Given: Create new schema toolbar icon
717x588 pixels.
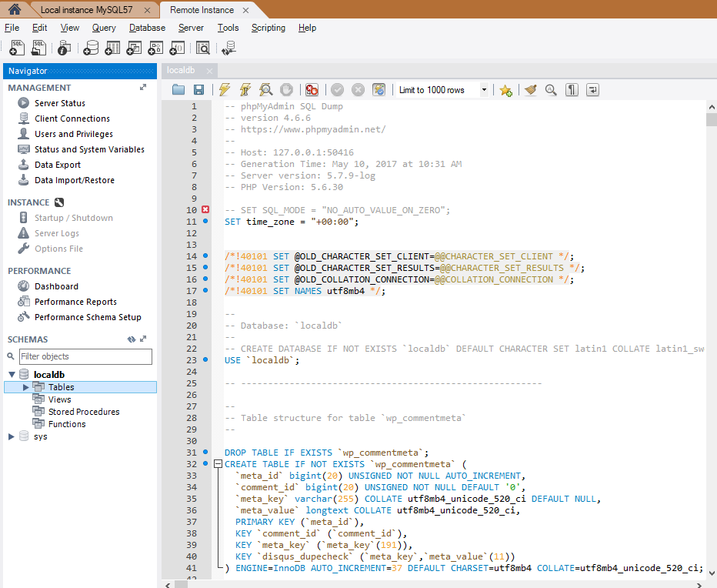Looking at the screenshot, I should (x=91, y=48).
